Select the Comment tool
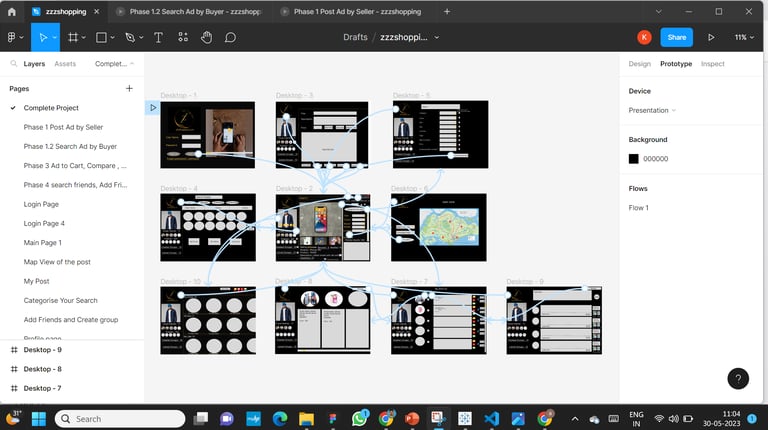768x430 pixels. tap(230, 37)
